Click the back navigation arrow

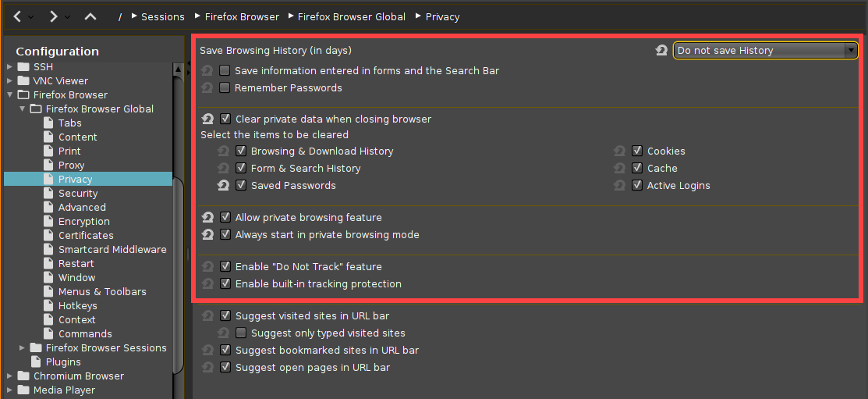18,16
